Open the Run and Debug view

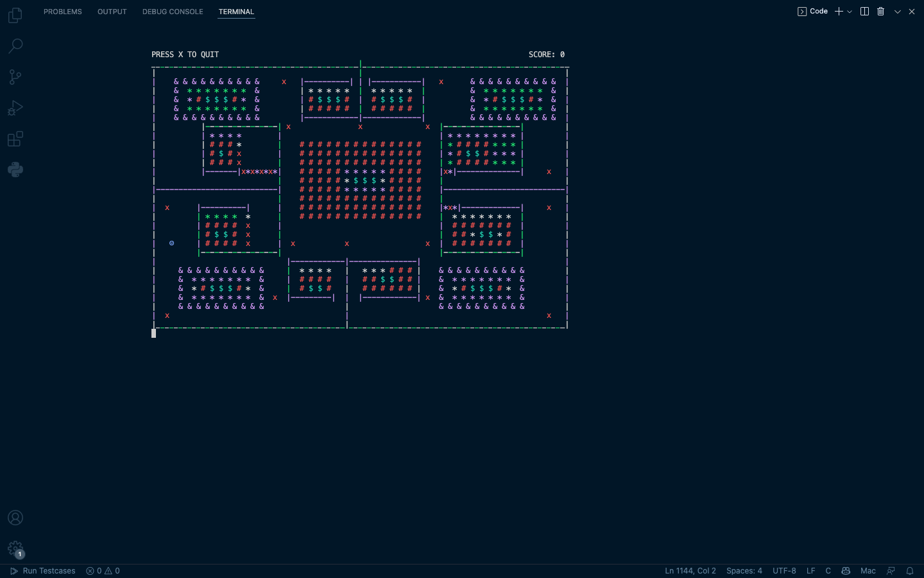click(x=15, y=108)
